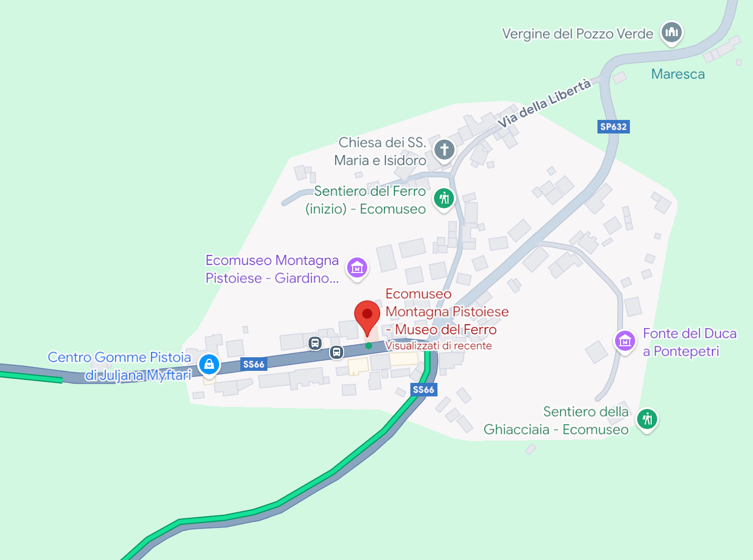This screenshot has height=560, width=753.
Task: Select the left bus stop icon on SS66
Action: (315, 343)
